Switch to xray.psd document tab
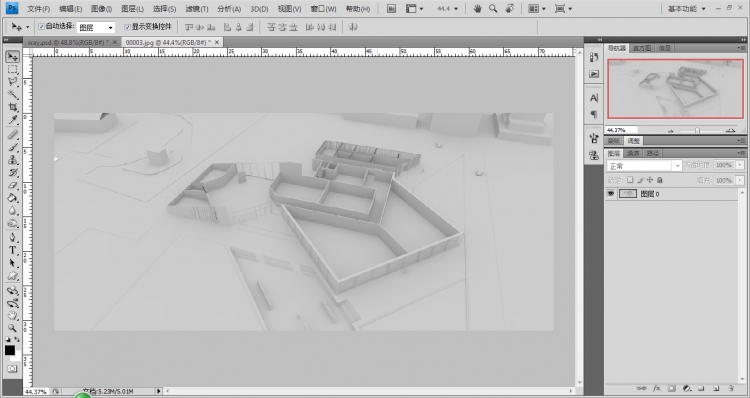The image size is (750, 398). tap(68, 42)
